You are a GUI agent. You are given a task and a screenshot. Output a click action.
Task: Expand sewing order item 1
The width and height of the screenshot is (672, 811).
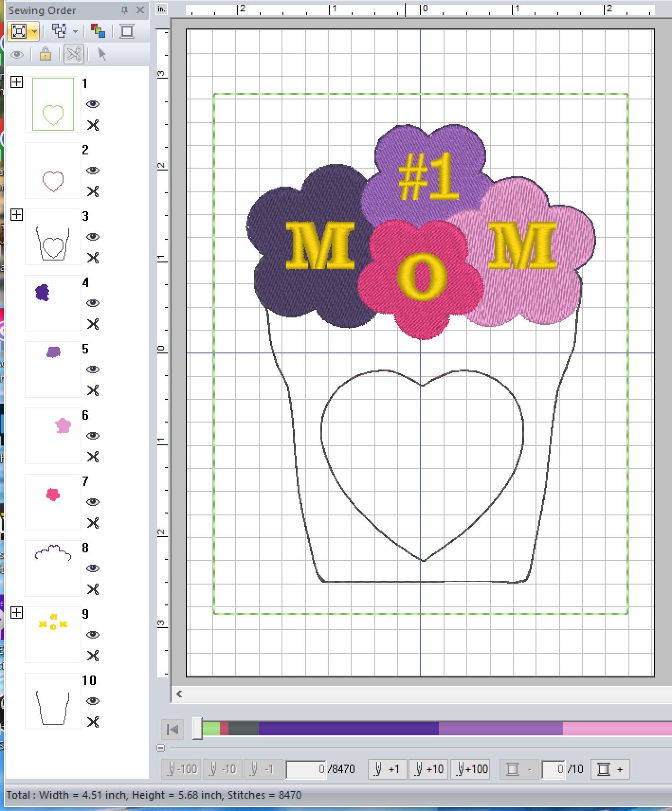tap(17, 82)
